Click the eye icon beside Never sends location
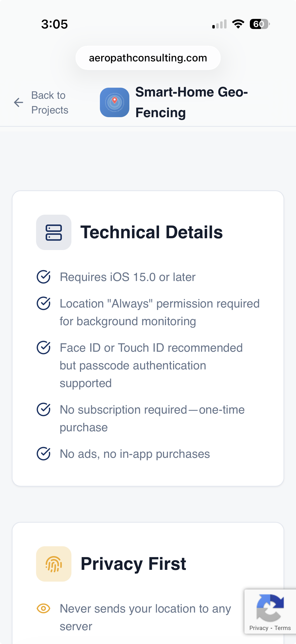296x644 pixels. coord(43,608)
